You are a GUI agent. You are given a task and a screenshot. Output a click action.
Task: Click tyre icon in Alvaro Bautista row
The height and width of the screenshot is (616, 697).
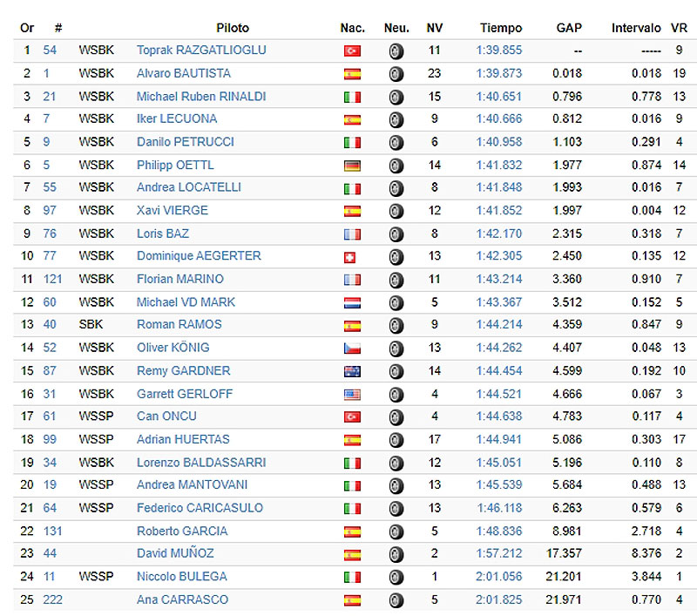pos(396,75)
